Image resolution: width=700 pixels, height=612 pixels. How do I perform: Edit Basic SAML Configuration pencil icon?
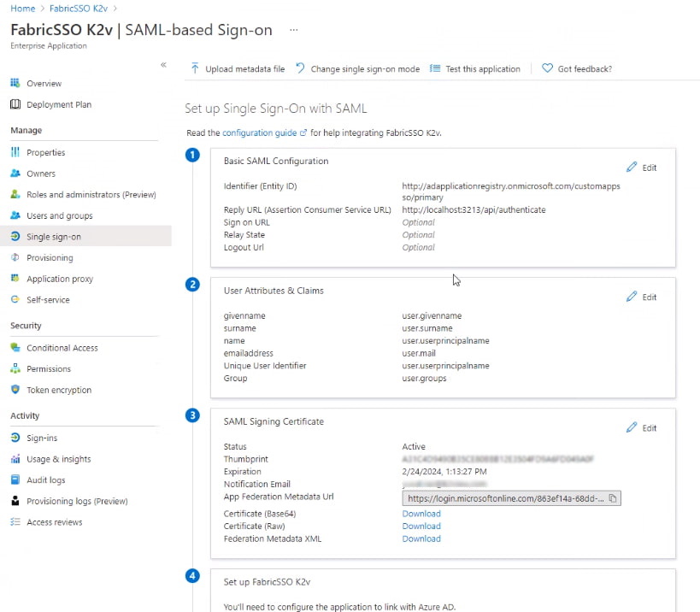click(632, 167)
